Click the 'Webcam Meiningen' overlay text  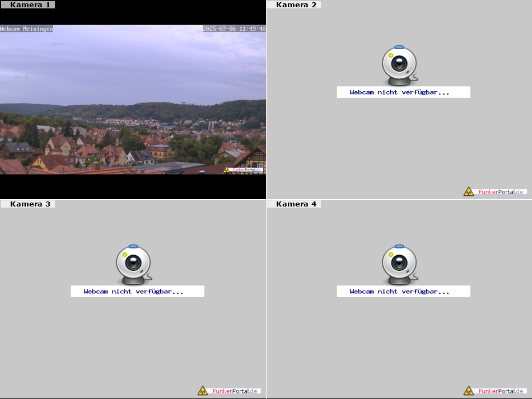click(26, 29)
